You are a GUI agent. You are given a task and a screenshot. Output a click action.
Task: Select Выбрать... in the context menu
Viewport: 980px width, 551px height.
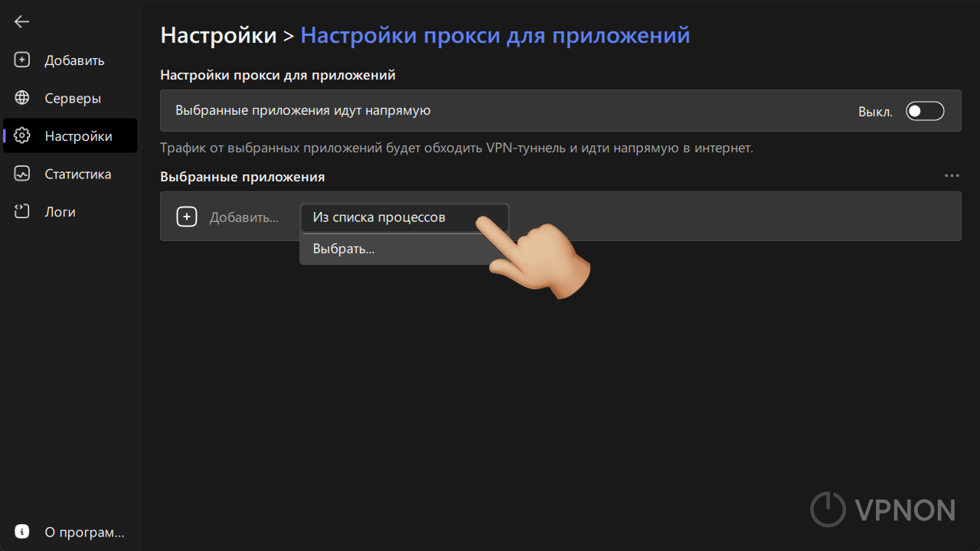pos(344,248)
